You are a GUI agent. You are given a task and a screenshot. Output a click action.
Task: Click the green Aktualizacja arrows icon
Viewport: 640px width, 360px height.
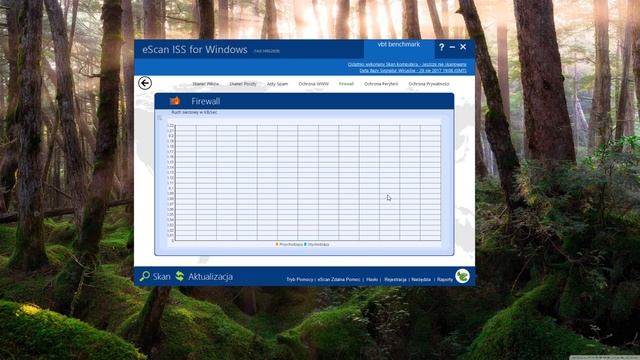pos(180,276)
